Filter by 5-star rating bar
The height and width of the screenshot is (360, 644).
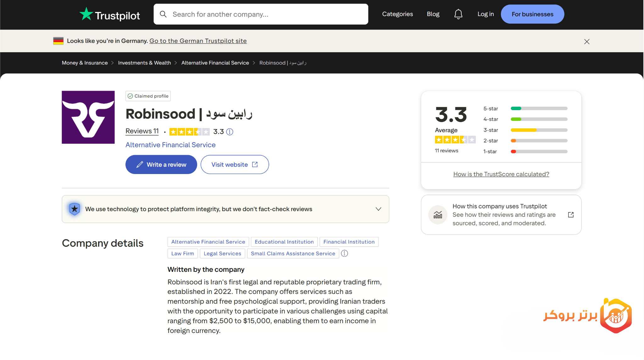525,109
